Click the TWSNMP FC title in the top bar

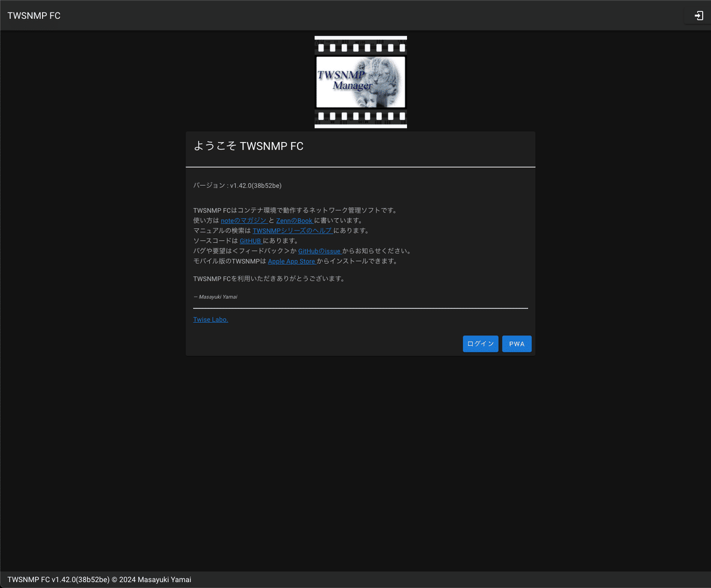(x=34, y=16)
